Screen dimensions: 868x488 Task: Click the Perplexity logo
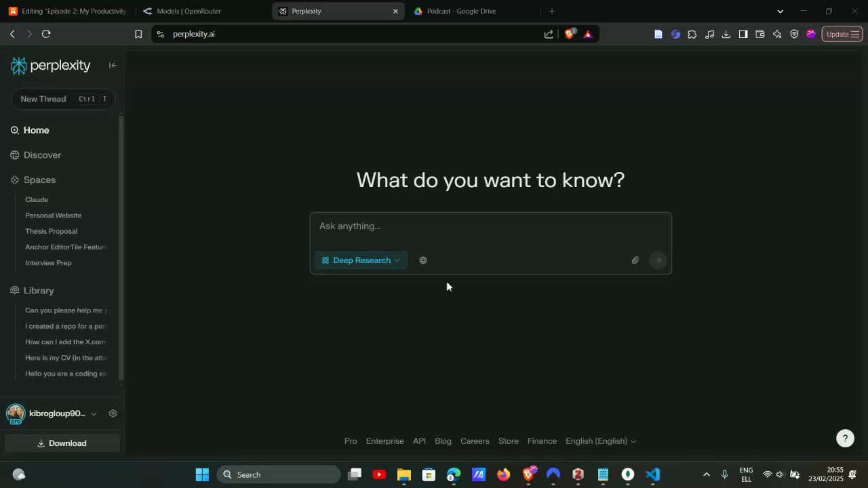click(51, 65)
